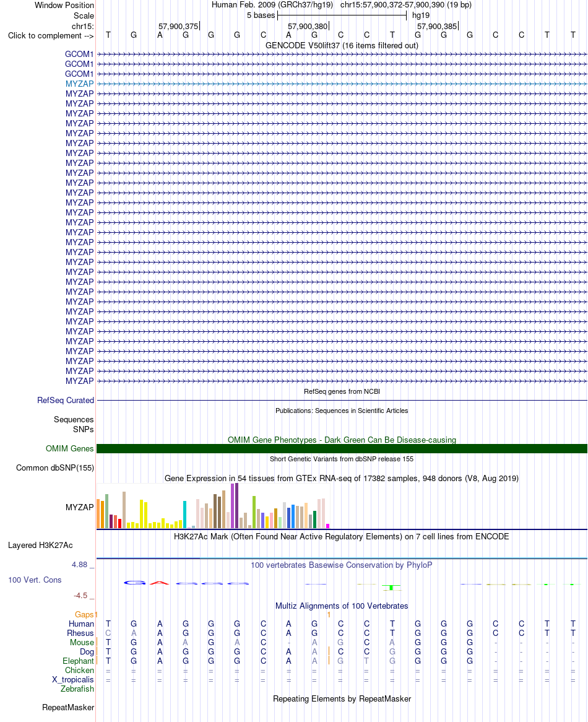Click the 100 Vert. Cons label
This screenshot has width=588, height=722.
coord(35,580)
